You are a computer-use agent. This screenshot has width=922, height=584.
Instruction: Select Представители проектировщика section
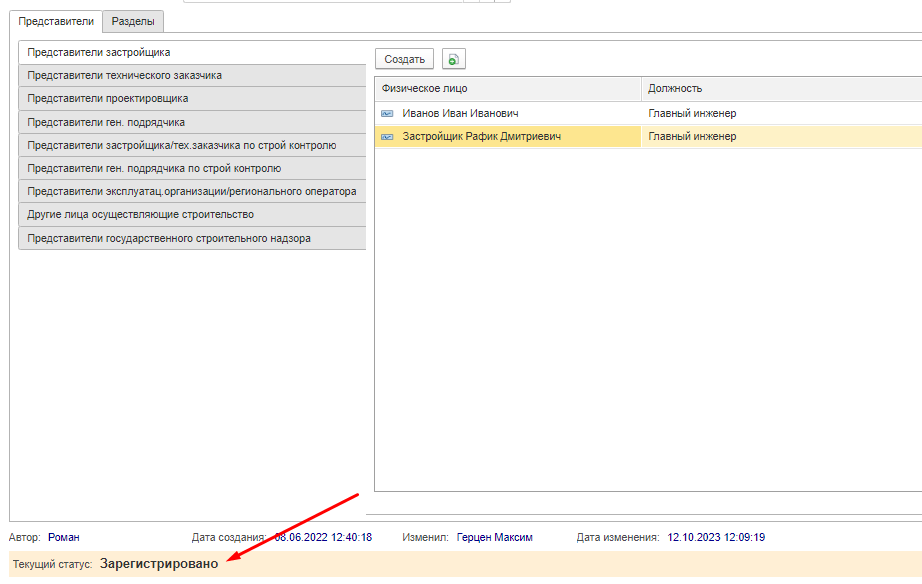[x=192, y=98]
